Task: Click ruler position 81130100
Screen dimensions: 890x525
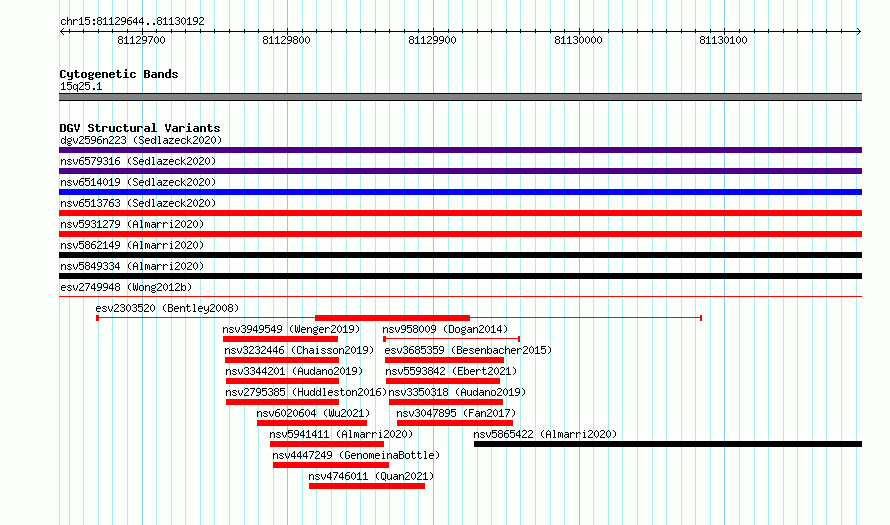Action: (x=724, y=40)
